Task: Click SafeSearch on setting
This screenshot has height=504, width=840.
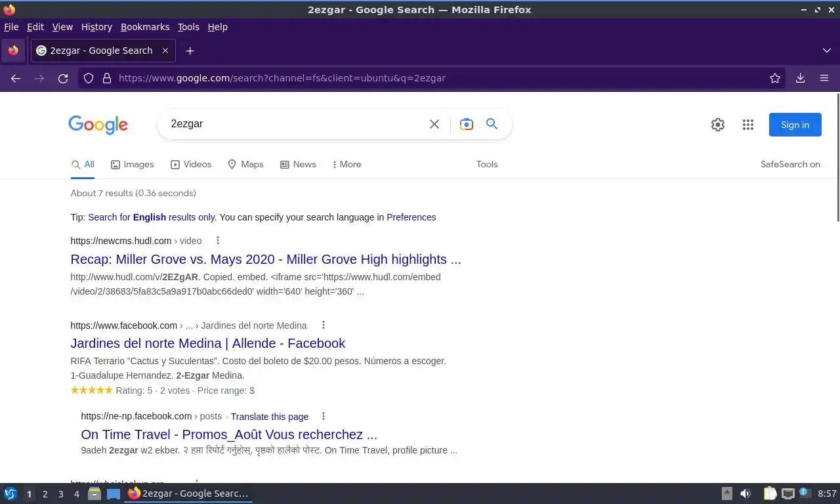Action: pyautogui.click(x=790, y=165)
